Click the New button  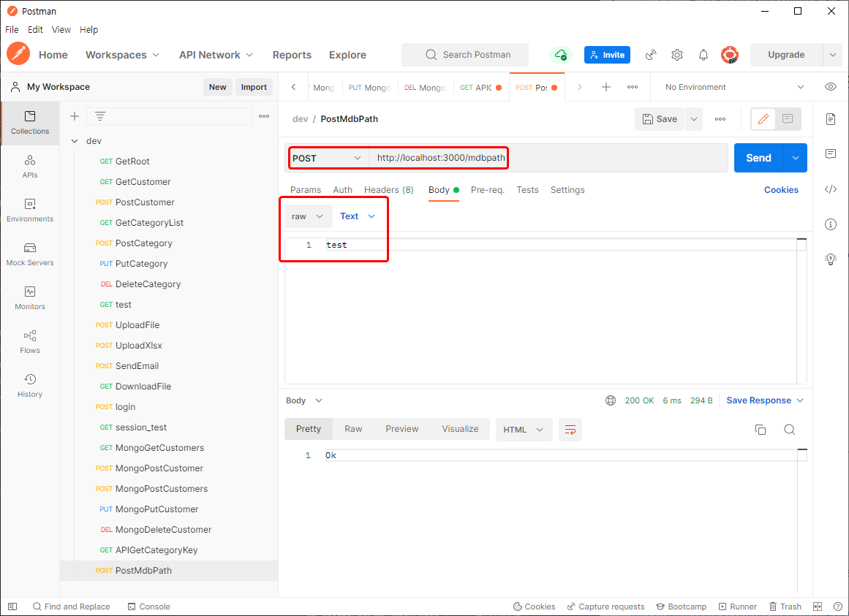218,87
